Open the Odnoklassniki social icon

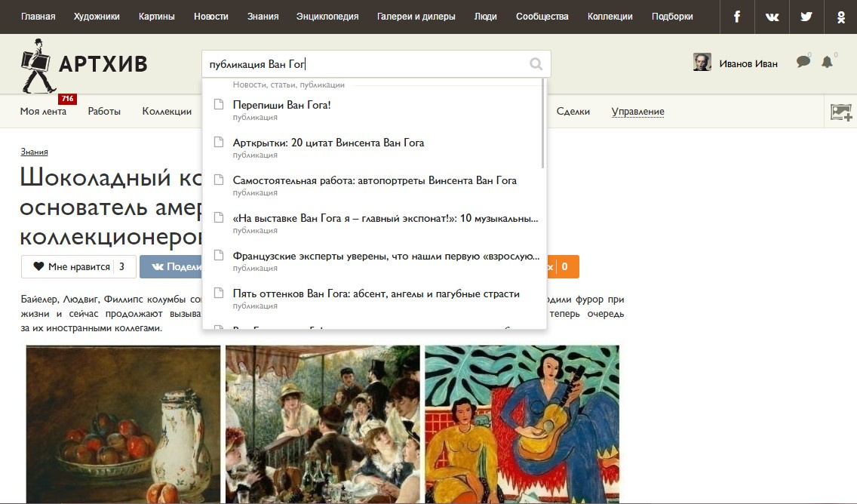click(x=840, y=17)
